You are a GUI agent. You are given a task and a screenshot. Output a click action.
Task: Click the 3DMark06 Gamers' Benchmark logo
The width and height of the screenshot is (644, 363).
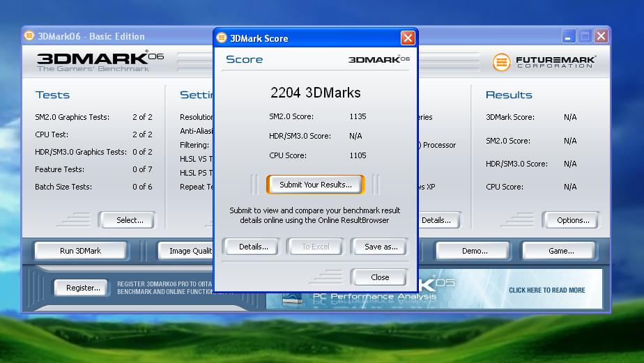100,61
